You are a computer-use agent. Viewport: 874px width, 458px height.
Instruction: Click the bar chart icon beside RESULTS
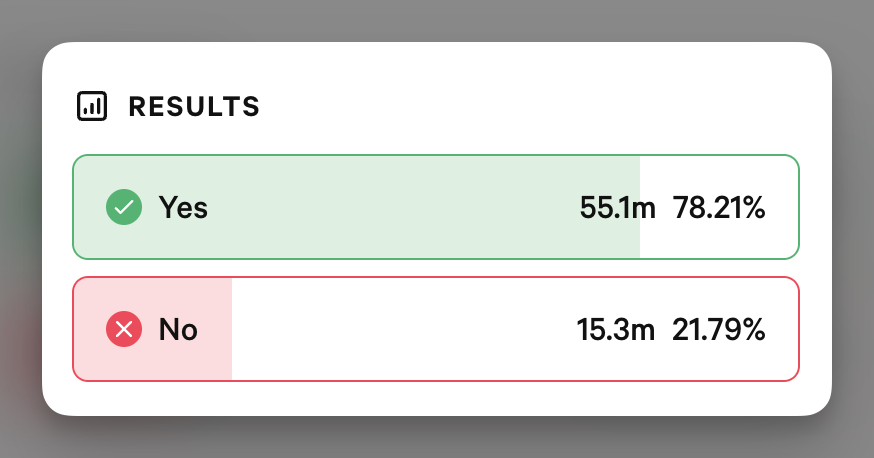click(92, 106)
